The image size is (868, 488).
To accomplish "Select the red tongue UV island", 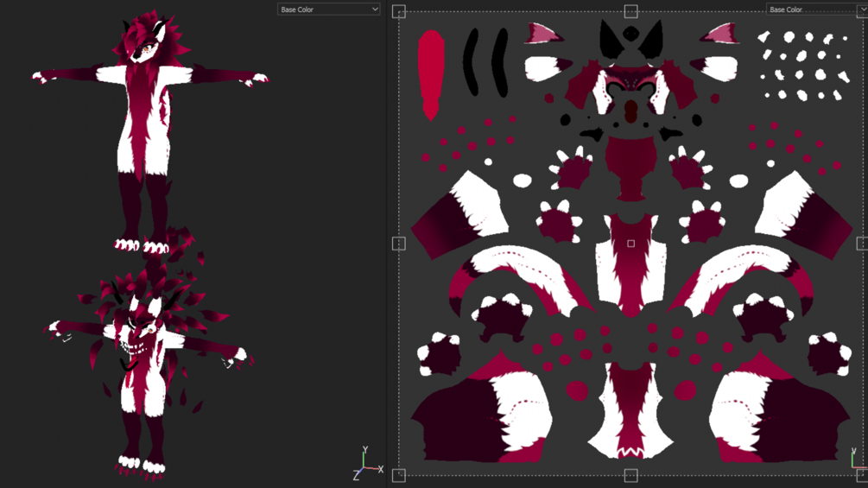I will (x=431, y=75).
